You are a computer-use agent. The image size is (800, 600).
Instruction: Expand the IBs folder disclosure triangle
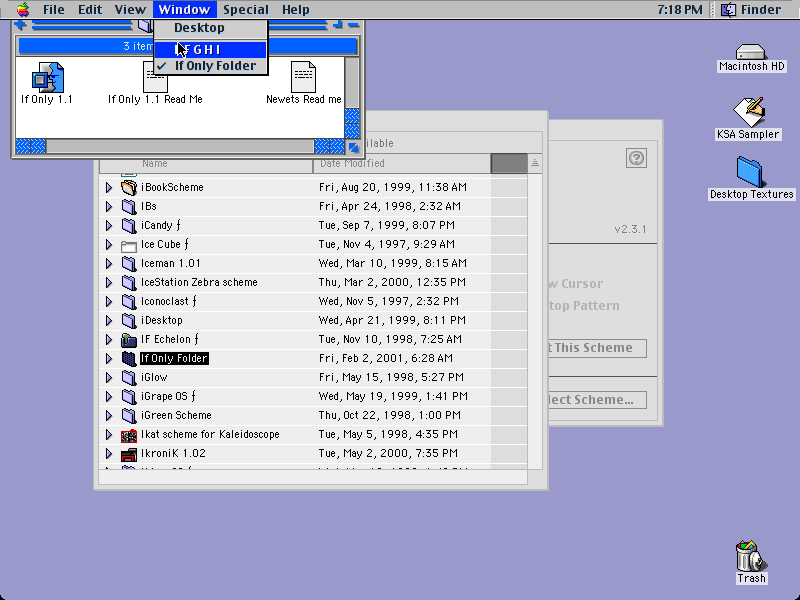point(109,206)
